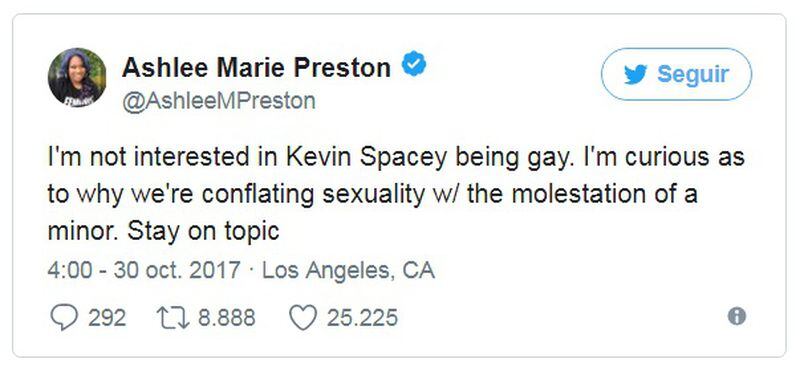View the 8.888 retweets count
This screenshot has width=800, height=371.
pos(227,317)
